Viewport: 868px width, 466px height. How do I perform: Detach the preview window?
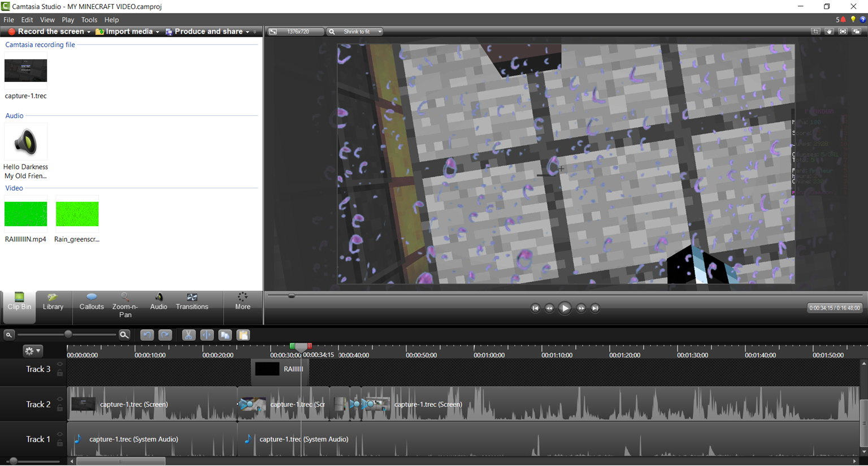coord(856,32)
